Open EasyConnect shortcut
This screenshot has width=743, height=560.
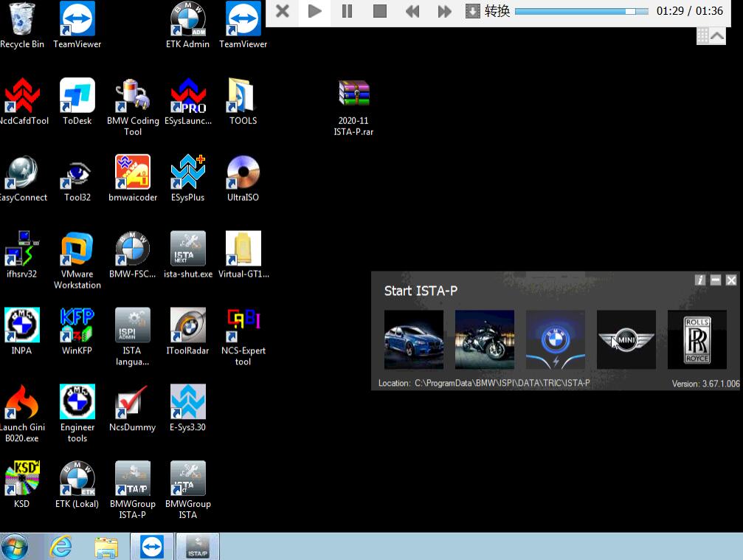click(22, 179)
